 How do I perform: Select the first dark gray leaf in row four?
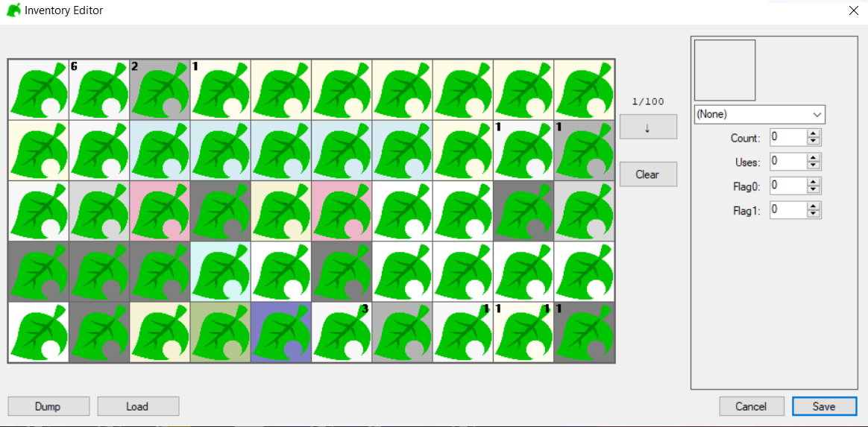[39, 271]
